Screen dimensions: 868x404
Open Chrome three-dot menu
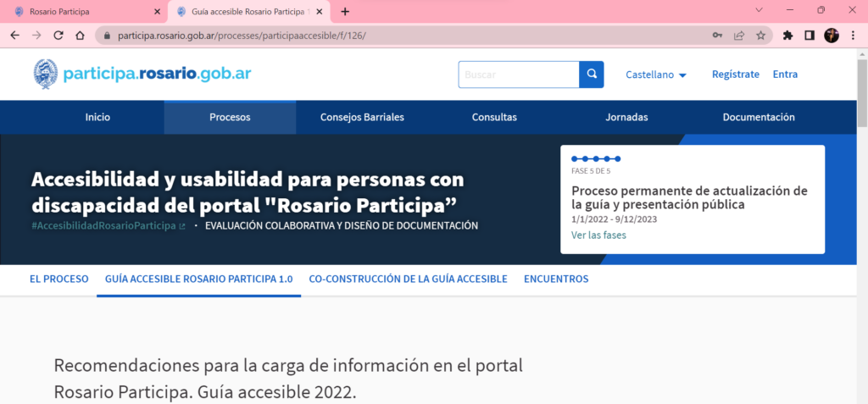click(x=851, y=36)
